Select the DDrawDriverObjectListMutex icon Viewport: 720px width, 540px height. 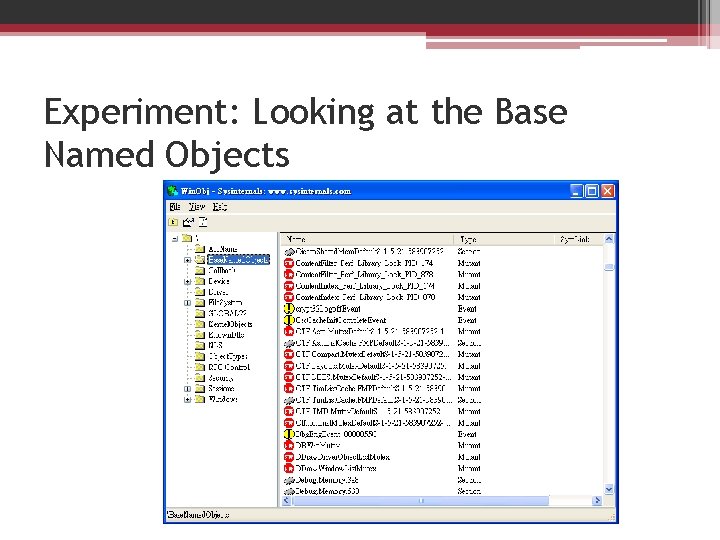click(x=289, y=457)
